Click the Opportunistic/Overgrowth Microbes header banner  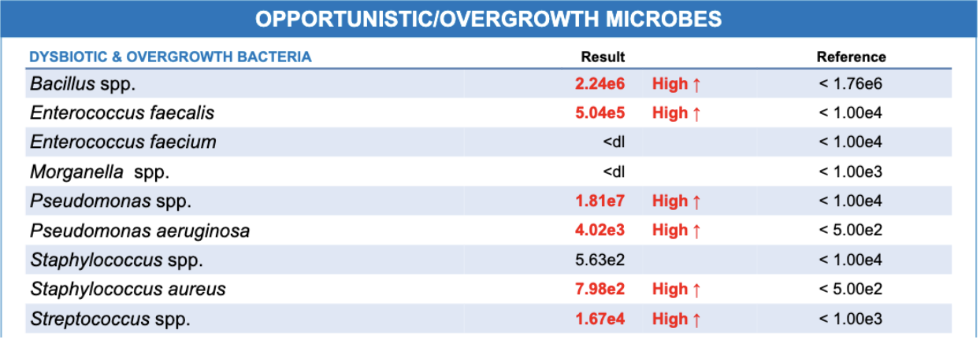(488, 19)
